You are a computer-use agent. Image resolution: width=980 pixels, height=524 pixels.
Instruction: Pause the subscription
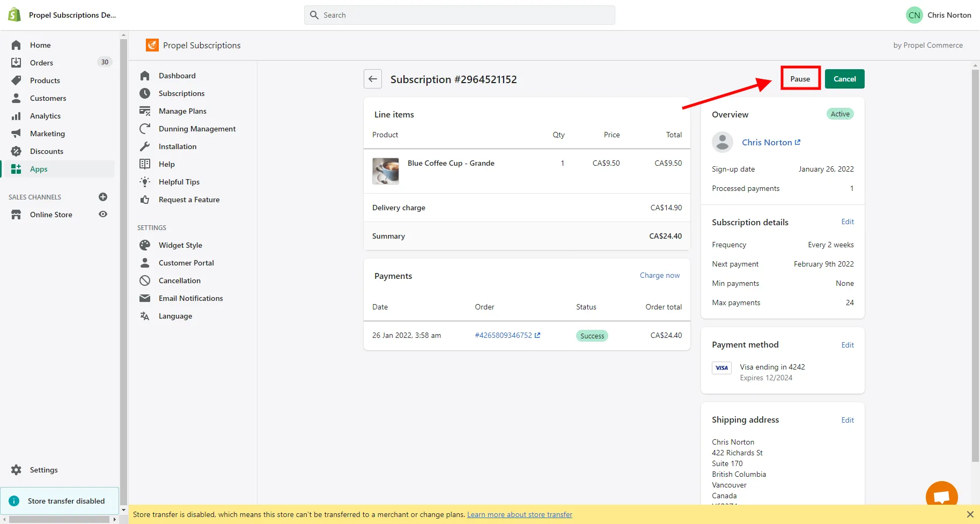pyautogui.click(x=800, y=79)
